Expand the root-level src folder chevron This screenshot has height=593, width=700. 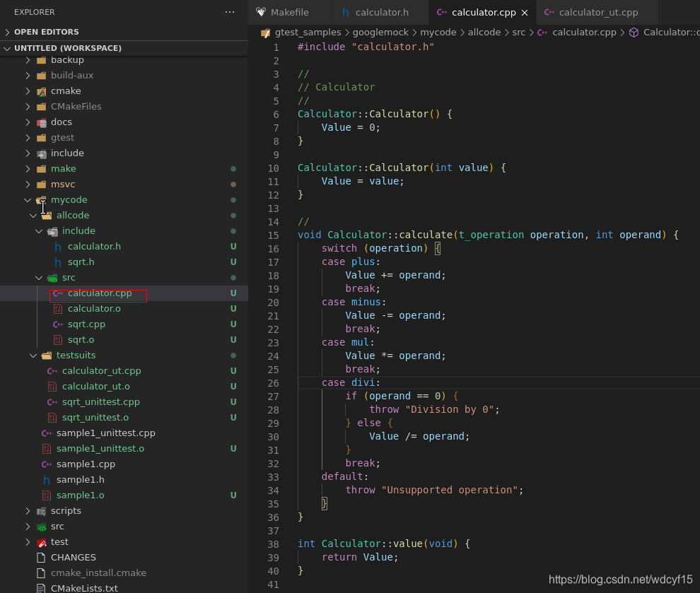pyautogui.click(x=28, y=527)
